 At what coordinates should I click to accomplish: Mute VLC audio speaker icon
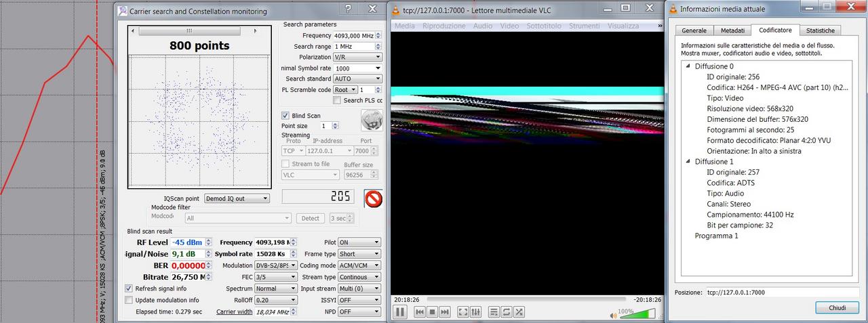[614, 315]
